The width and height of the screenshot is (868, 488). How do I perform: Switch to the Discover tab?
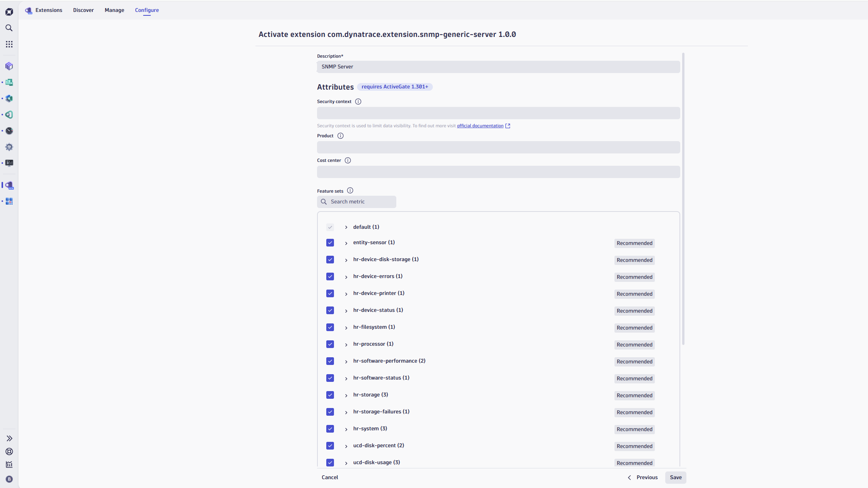(83, 10)
